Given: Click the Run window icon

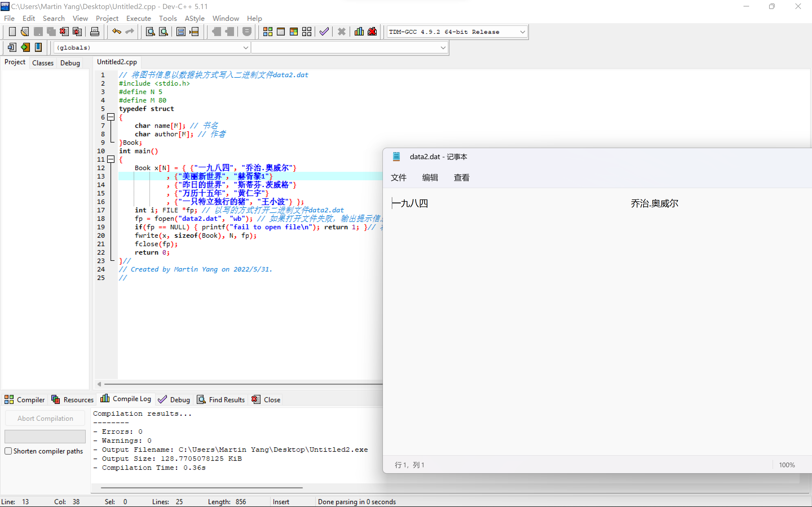Looking at the screenshot, I should coord(281,32).
